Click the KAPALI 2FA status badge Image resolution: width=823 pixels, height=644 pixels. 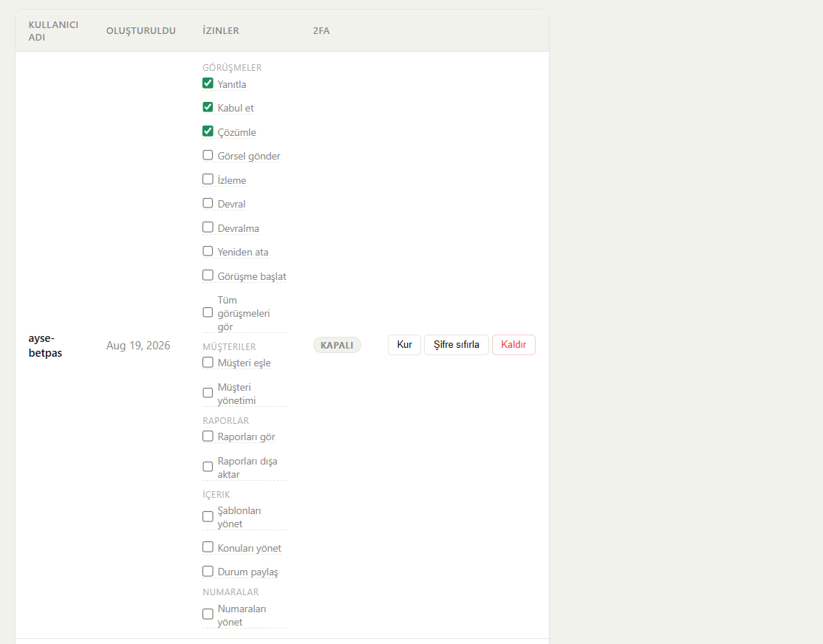point(337,346)
